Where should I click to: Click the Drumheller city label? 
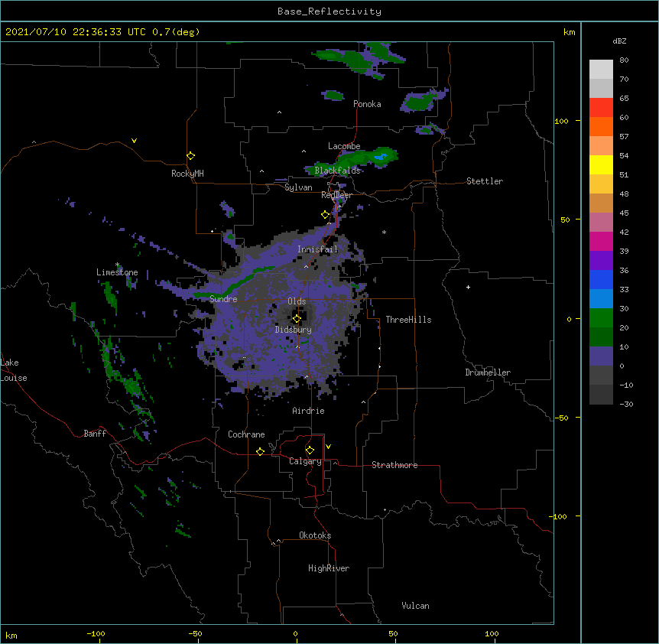coord(488,372)
